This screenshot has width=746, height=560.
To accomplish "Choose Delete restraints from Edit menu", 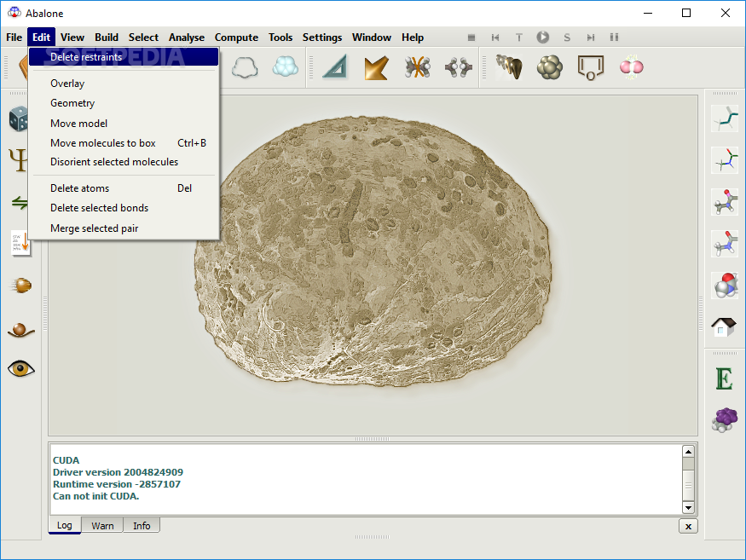I will pos(124,57).
